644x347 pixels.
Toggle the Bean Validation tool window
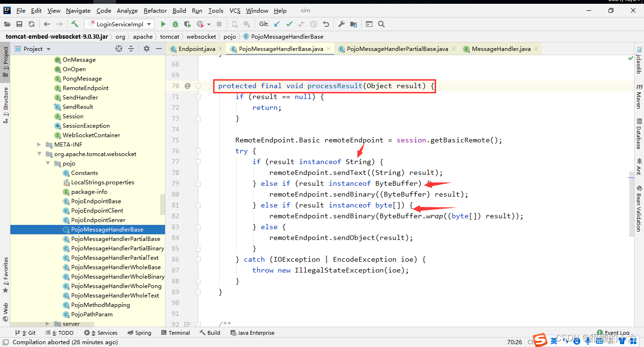pyautogui.click(x=639, y=208)
